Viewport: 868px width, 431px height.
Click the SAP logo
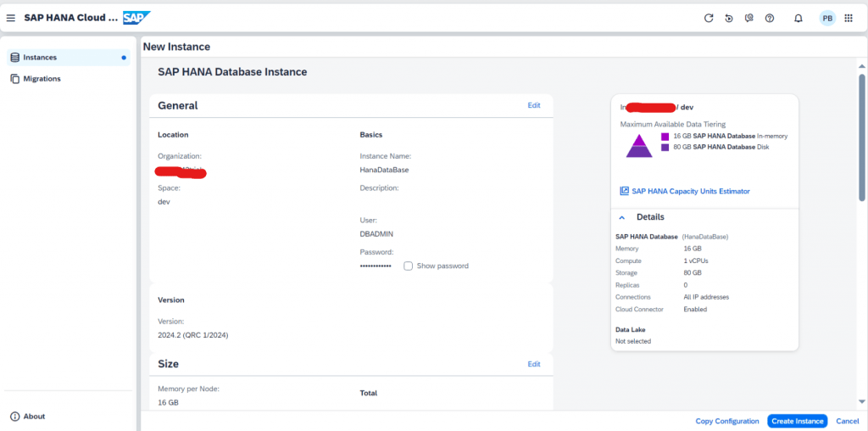pyautogui.click(x=136, y=18)
